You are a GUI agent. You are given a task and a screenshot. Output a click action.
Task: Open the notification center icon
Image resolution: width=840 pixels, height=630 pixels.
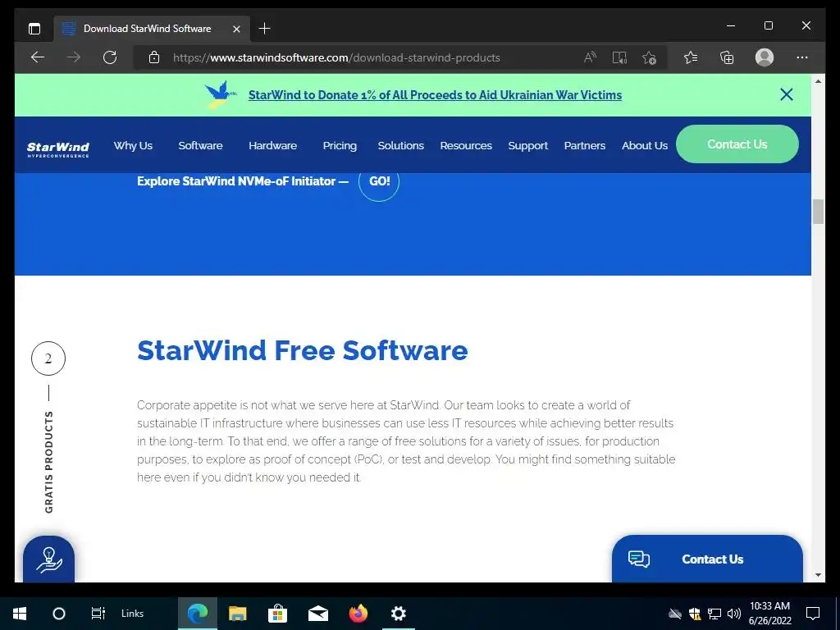pyautogui.click(x=813, y=614)
